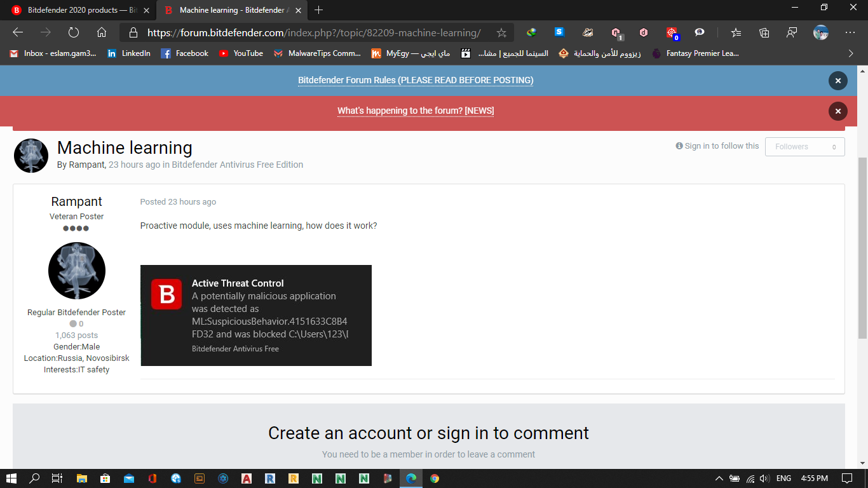Viewport: 868px width, 488px height.
Task: Open the MalwareTips Community bookmark
Action: coord(318,53)
